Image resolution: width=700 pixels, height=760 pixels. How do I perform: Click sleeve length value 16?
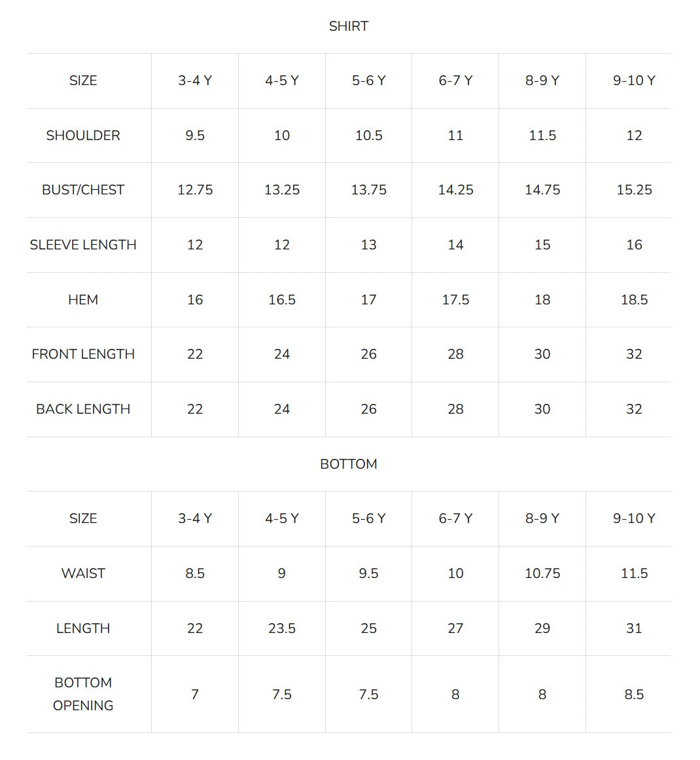coord(634,245)
